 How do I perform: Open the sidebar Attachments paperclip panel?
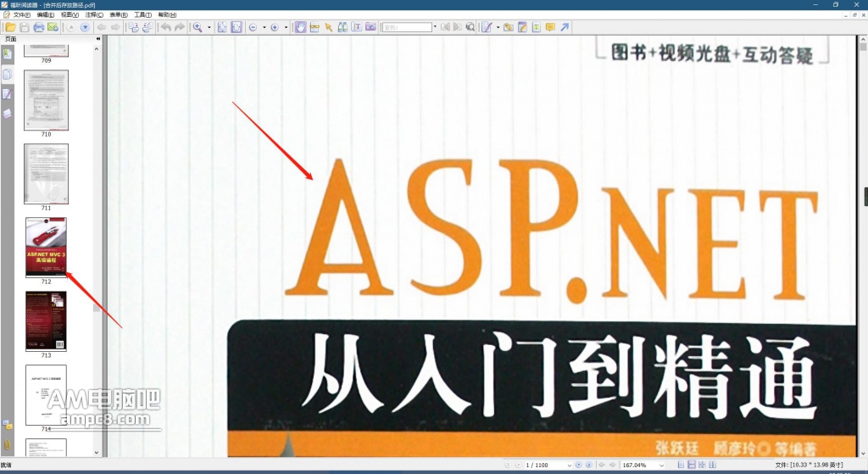(7, 444)
